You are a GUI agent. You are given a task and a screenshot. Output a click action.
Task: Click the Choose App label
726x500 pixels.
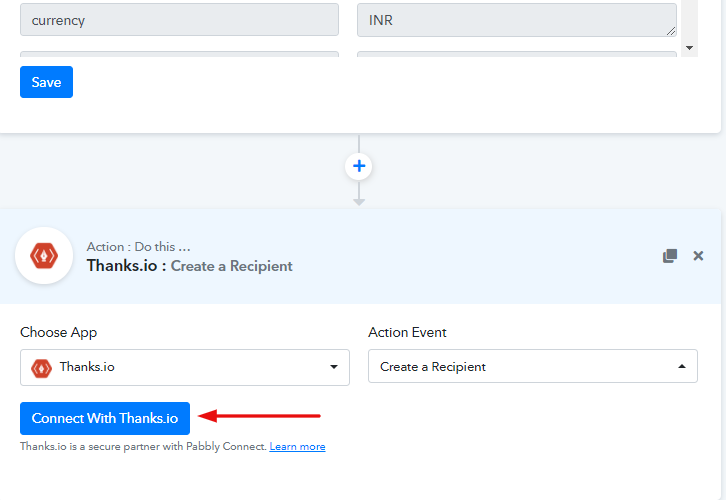pos(58,332)
